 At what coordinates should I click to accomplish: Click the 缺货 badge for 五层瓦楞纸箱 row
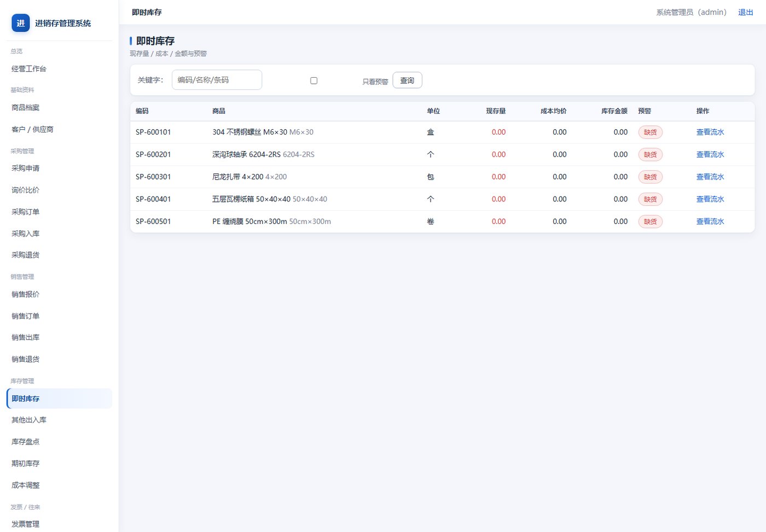point(651,199)
